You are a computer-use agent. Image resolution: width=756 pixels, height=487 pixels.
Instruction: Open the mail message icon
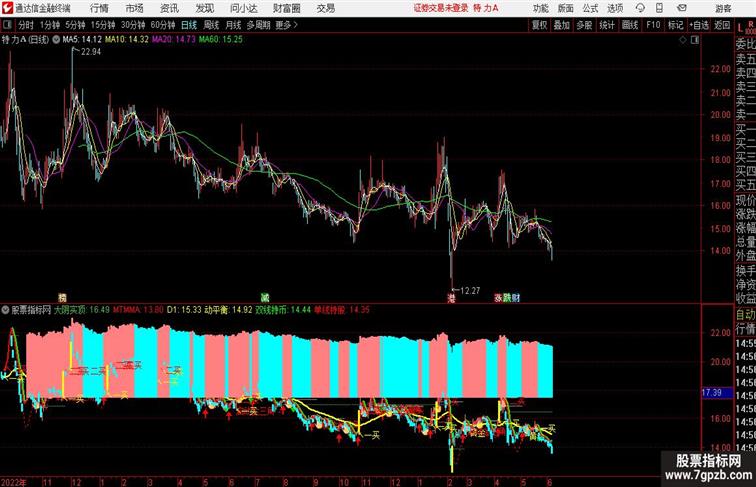[x=682, y=8]
